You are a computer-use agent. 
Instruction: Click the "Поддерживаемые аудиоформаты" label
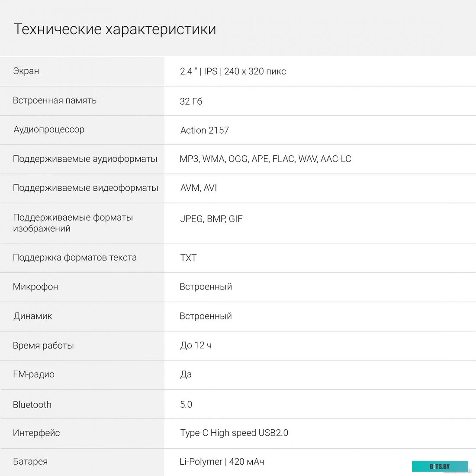(85, 159)
